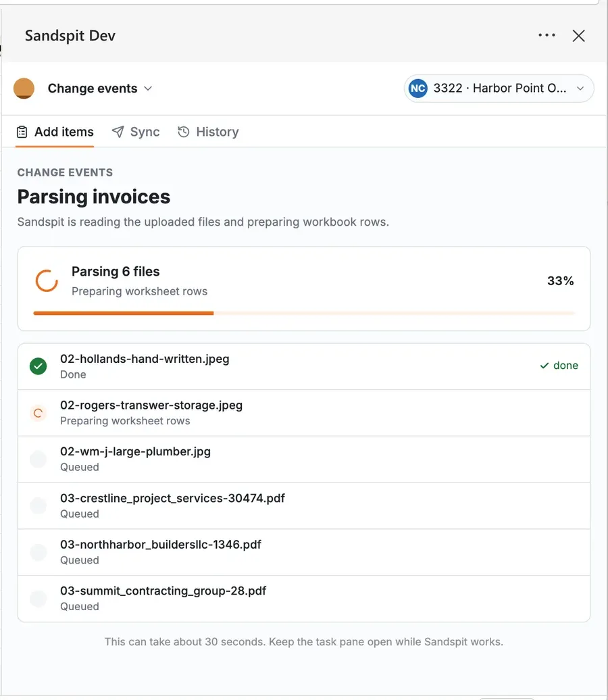
Task: Open the three-dot more options menu
Action: 547,35
